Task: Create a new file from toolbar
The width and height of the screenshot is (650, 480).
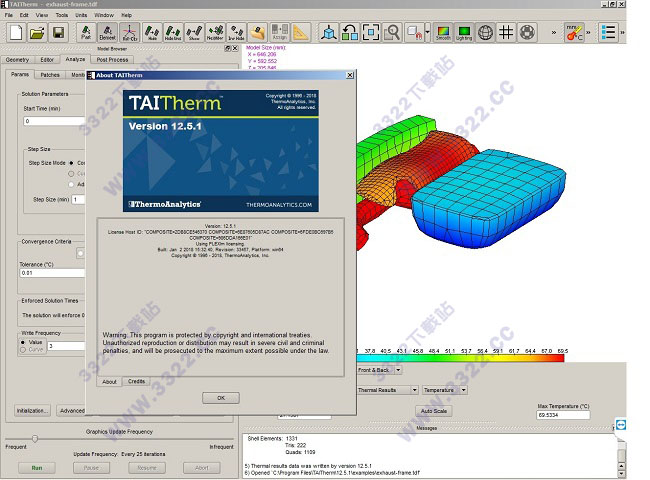Action: 16,32
